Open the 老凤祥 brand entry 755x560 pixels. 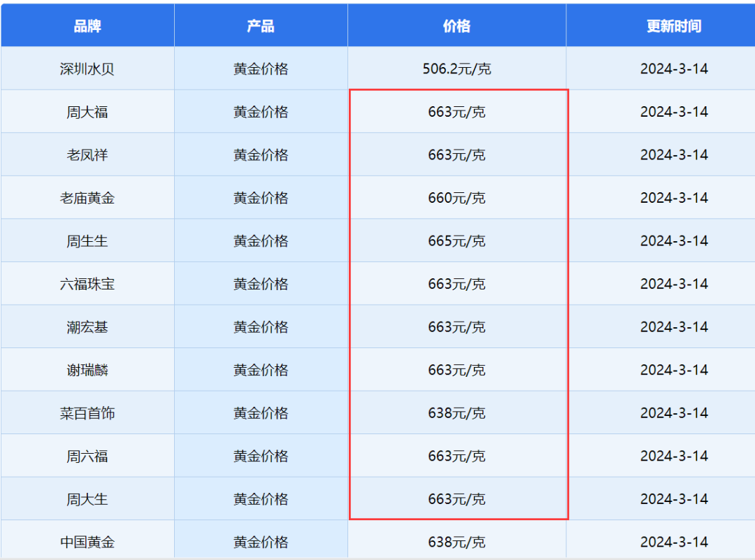coord(87,155)
